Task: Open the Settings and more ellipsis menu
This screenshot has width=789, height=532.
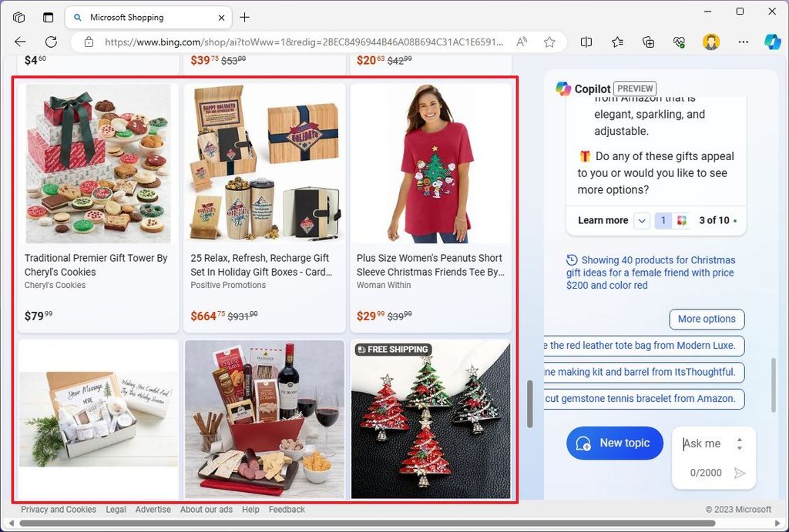Action: 742,42
